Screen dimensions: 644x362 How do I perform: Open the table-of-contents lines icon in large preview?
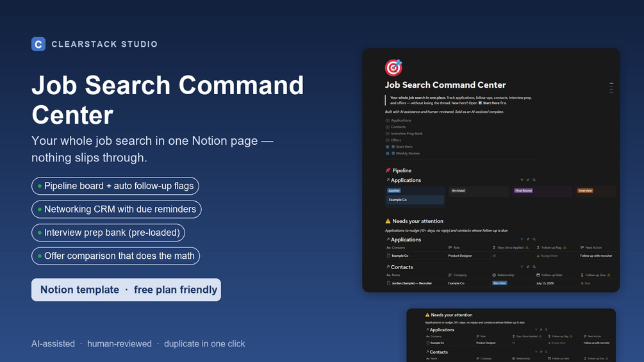611,87
